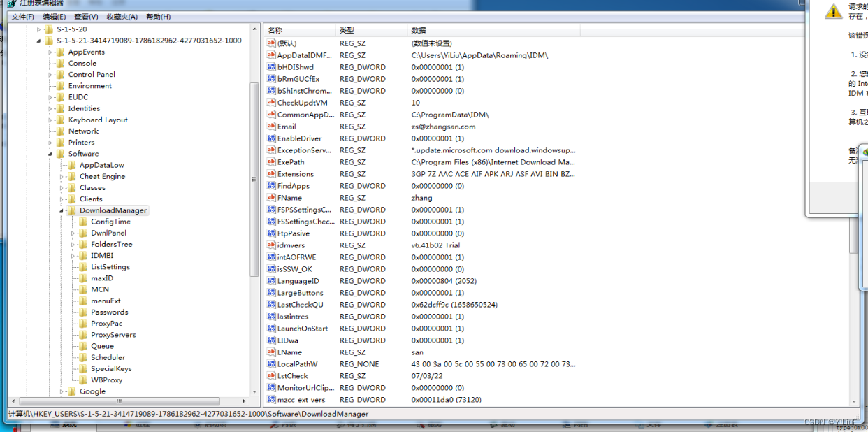Select the menuExt key

pyautogui.click(x=106, y=301)
